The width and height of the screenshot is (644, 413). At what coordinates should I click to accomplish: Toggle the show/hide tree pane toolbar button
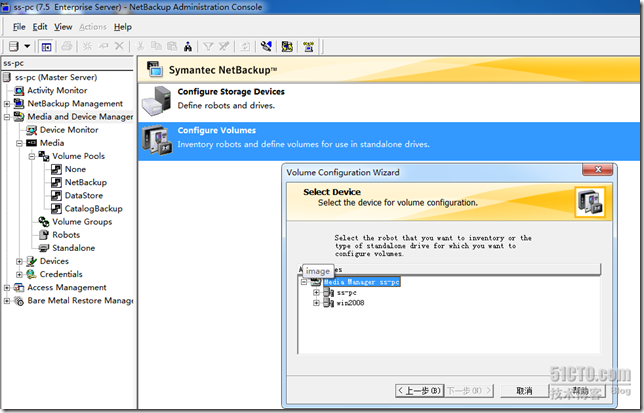[x=46, y=47]
